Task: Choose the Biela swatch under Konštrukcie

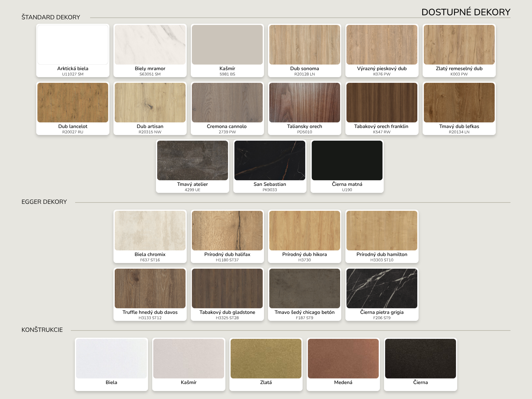Action: coord(111,364)
